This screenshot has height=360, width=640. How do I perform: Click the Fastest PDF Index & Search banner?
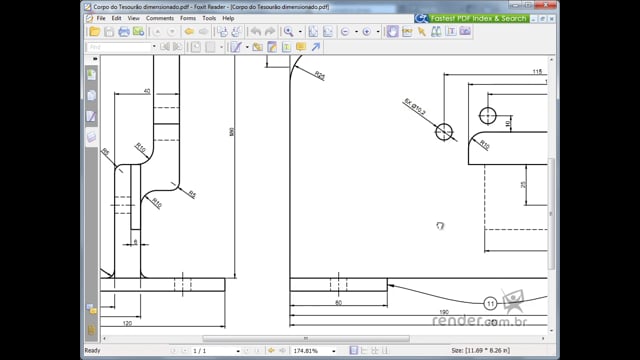(x=472, y=18)
